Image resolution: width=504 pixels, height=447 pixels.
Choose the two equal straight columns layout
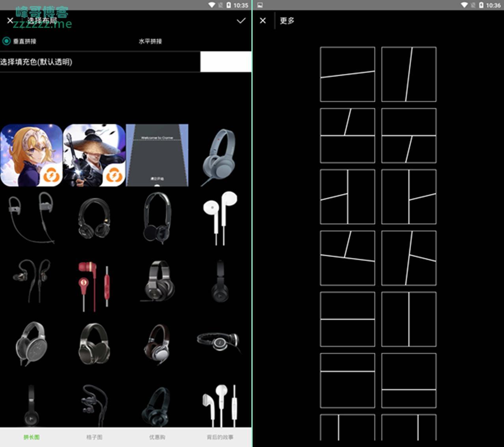click(x=409, y=319)
